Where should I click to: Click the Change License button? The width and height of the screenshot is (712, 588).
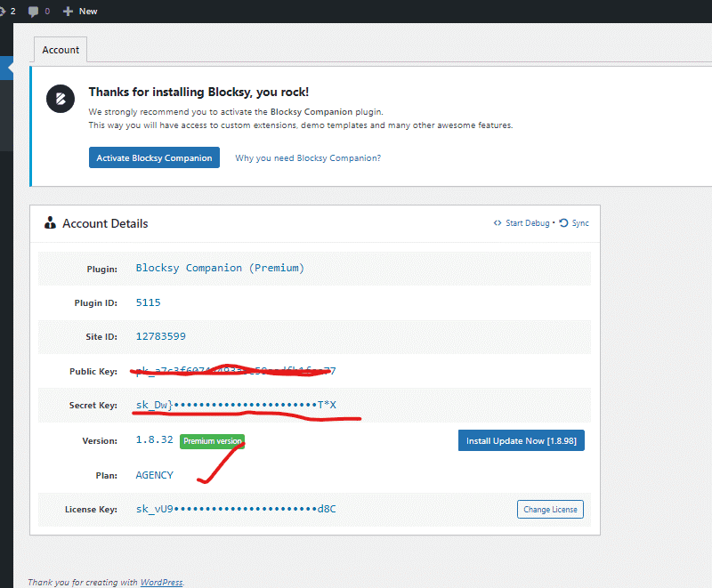[x=550, y=509]
